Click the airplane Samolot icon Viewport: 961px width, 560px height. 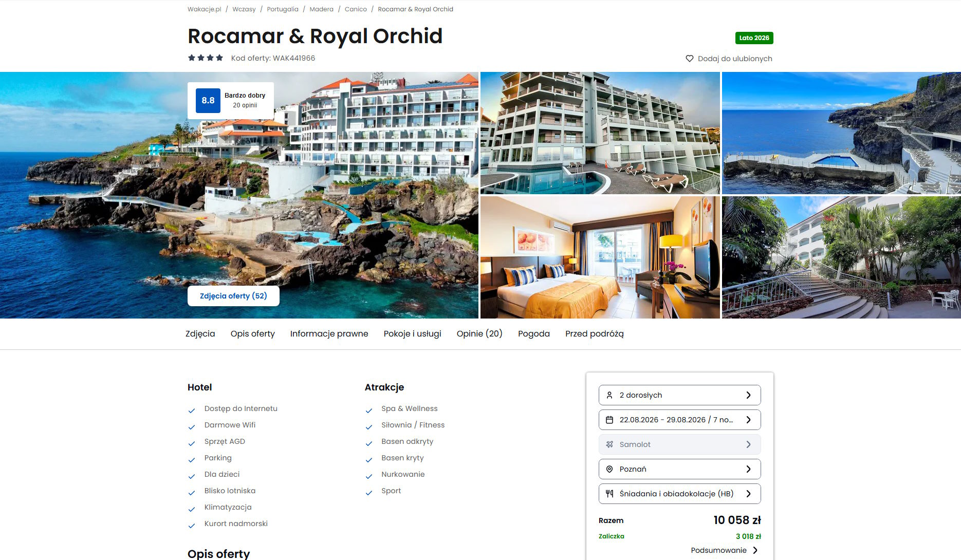609,444
